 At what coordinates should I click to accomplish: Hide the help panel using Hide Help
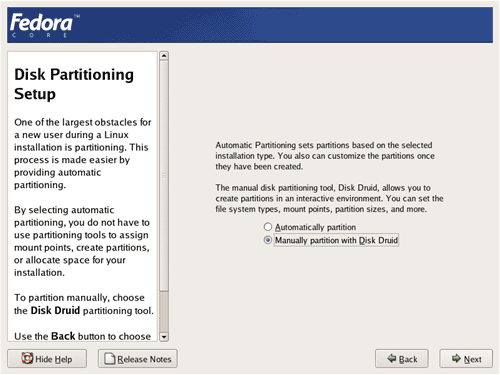[x=47, y=359]
